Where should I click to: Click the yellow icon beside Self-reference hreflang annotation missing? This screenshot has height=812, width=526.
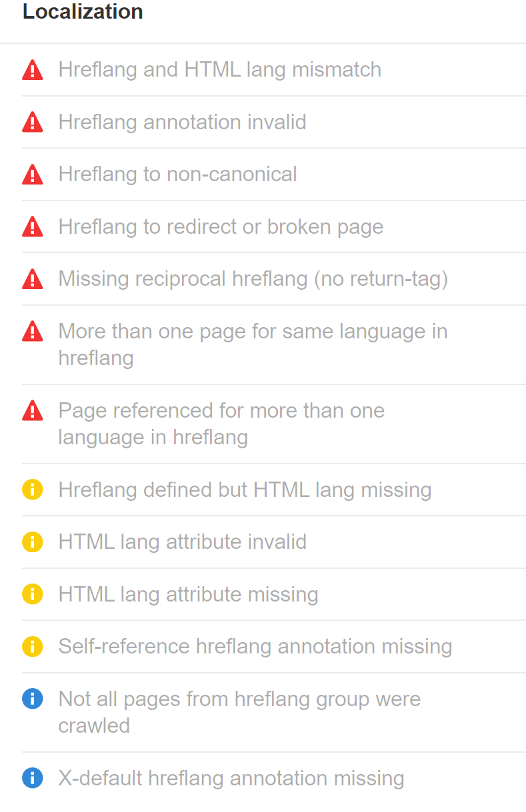click(x=32, y=646)
